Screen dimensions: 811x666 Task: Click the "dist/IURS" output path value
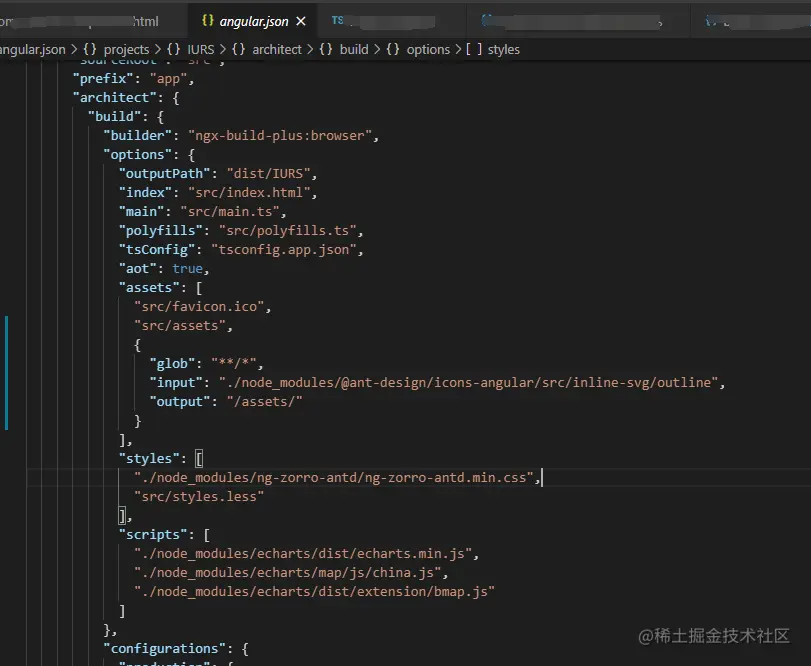tap(268, 174)
